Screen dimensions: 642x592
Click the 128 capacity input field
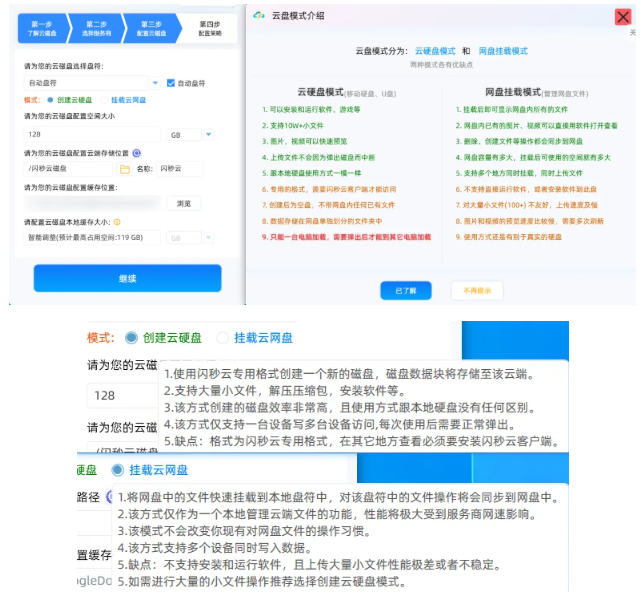(90, 134)
